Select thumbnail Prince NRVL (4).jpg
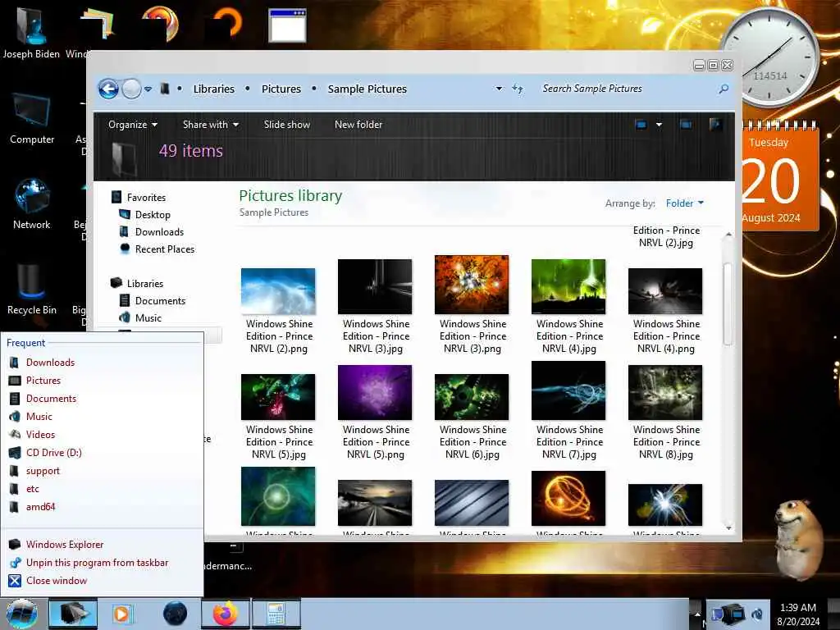 [x=569, y=286]
